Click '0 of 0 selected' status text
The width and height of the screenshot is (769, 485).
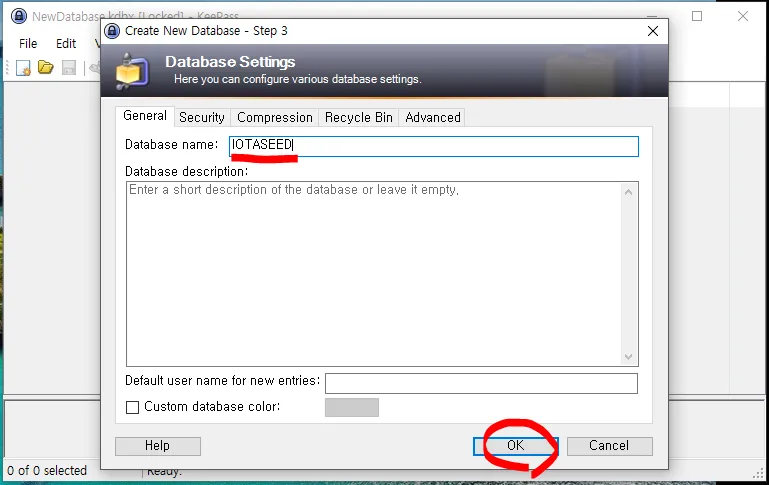tap(47, 470)
